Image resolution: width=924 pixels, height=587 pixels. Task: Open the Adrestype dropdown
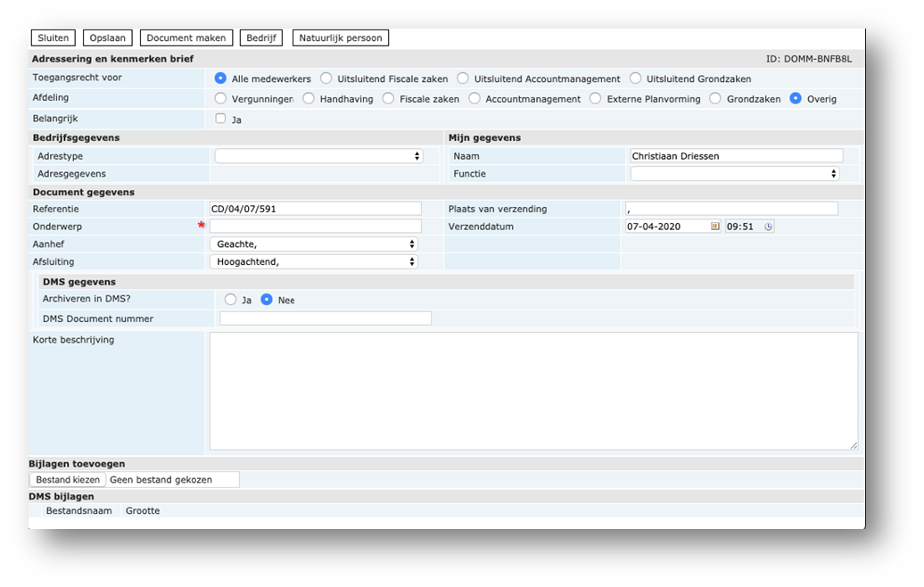318,156
